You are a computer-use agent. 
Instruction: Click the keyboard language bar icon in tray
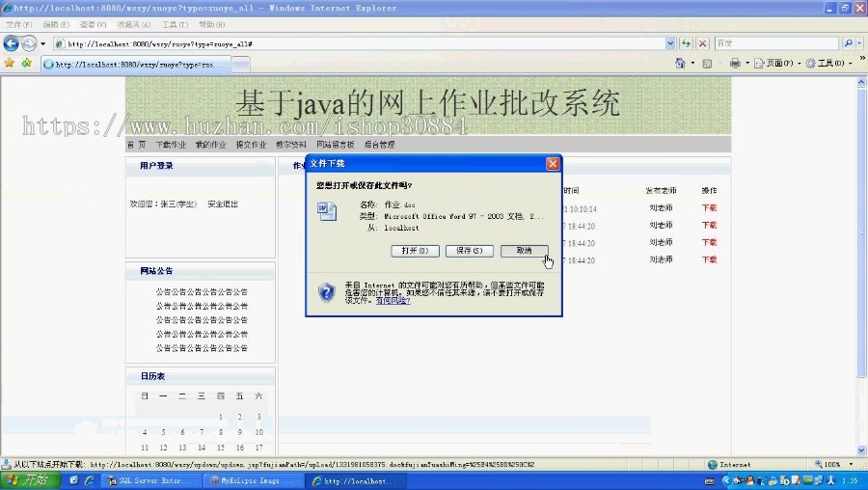coord(709,481)
